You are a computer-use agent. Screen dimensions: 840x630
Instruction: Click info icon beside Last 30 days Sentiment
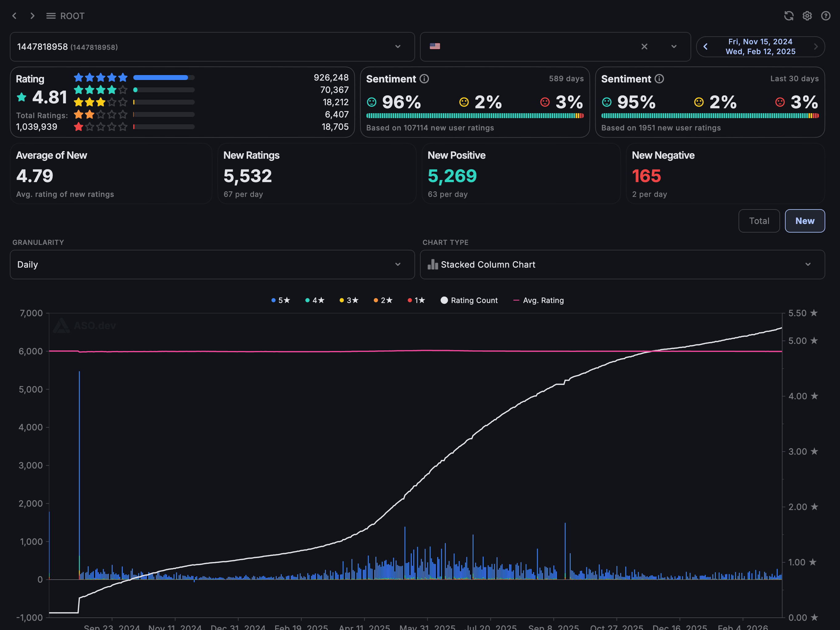point(659,79)
